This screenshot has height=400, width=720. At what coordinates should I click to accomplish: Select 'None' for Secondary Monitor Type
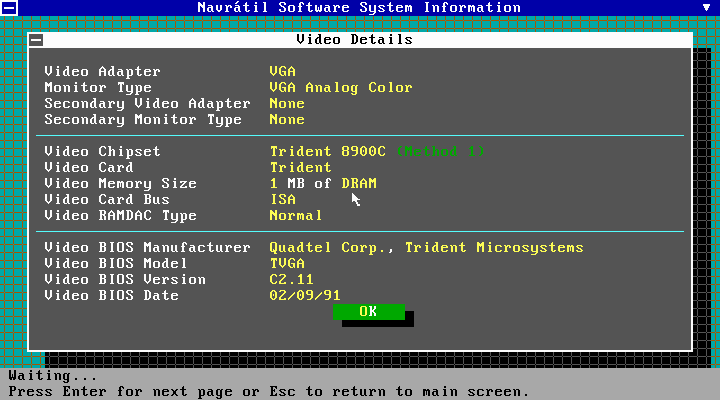point(287,120)
